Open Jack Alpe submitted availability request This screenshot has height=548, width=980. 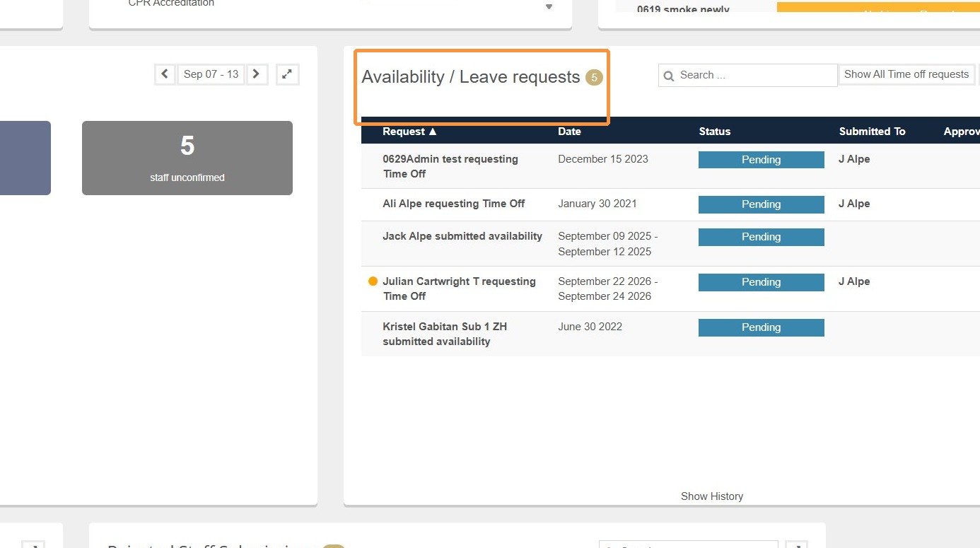tap(462, 236)
